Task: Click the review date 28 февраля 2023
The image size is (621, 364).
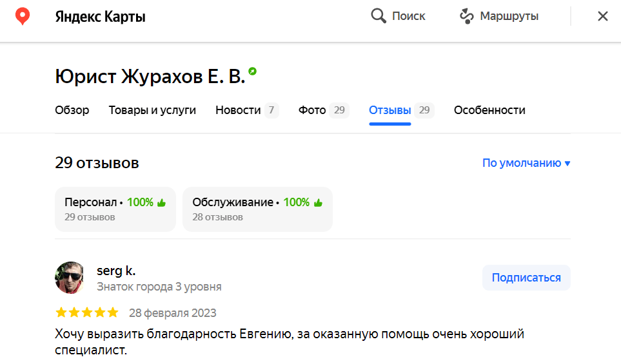Action: [173, 313]
